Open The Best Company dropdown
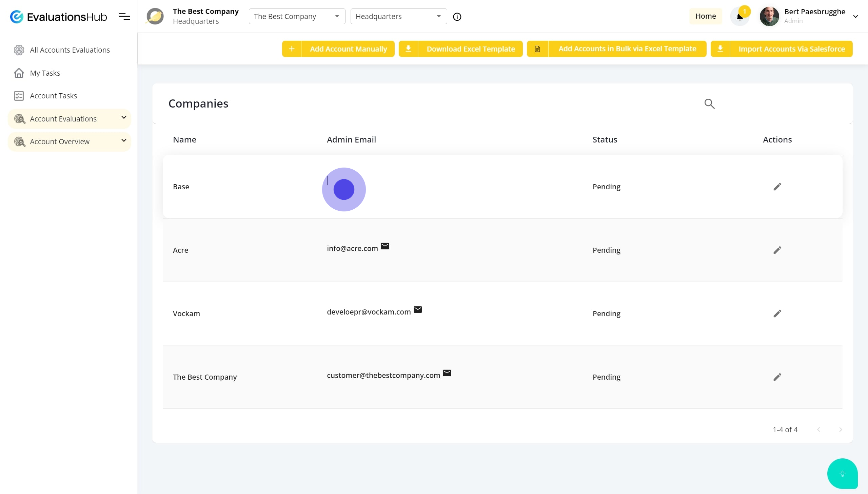This screenshot has height=494, width=868. coord(297,16)
